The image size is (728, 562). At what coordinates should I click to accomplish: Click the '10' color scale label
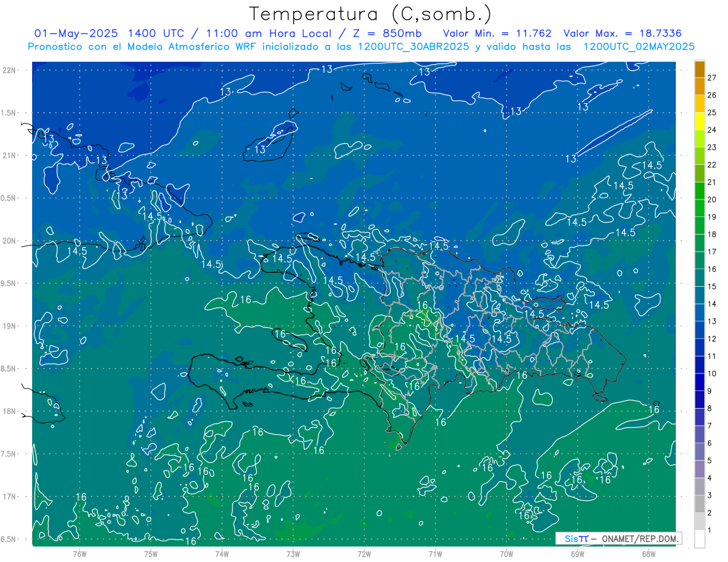pos(712,374)
